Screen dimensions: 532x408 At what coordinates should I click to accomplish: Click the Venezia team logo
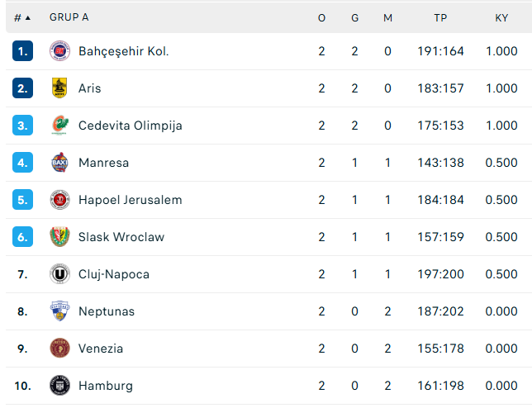[59, 349]
